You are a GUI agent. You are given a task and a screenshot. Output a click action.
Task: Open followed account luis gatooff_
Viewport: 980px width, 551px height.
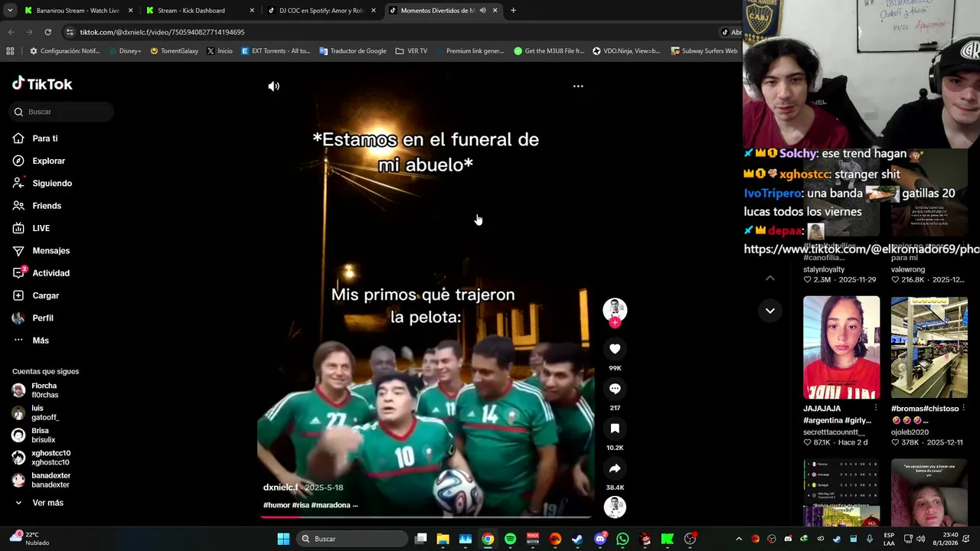[x=37, y=413]
